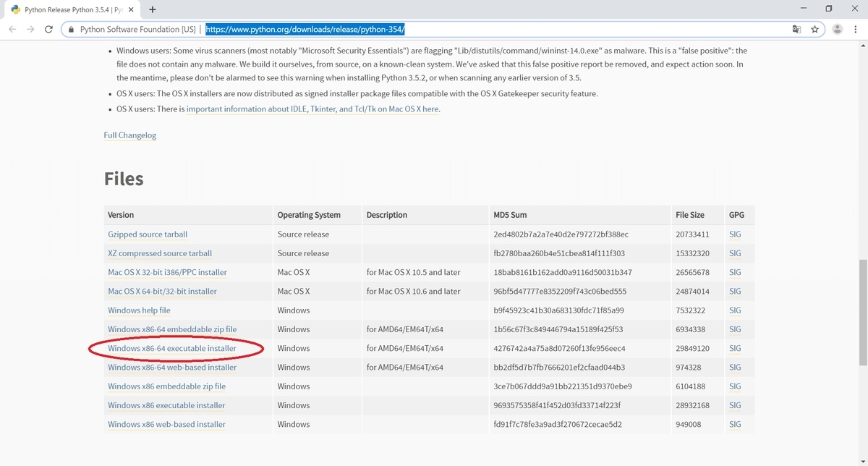This screenshot has width=868, height=466.
Task: Open Chrome three-dot menu
Action: pos(856,29)
